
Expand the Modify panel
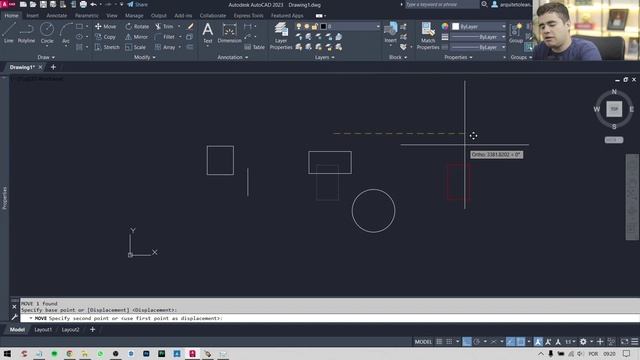(144, 58)
